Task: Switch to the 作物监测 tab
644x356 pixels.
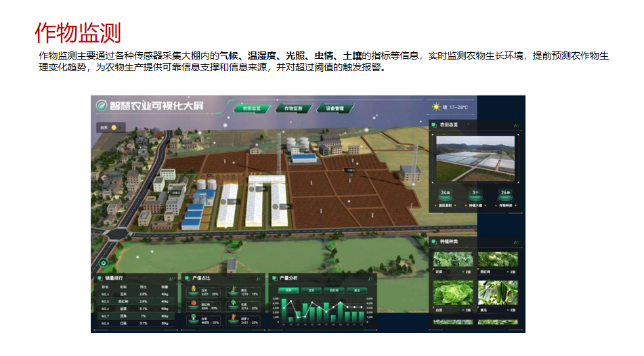Action: [x=293, y=108]
